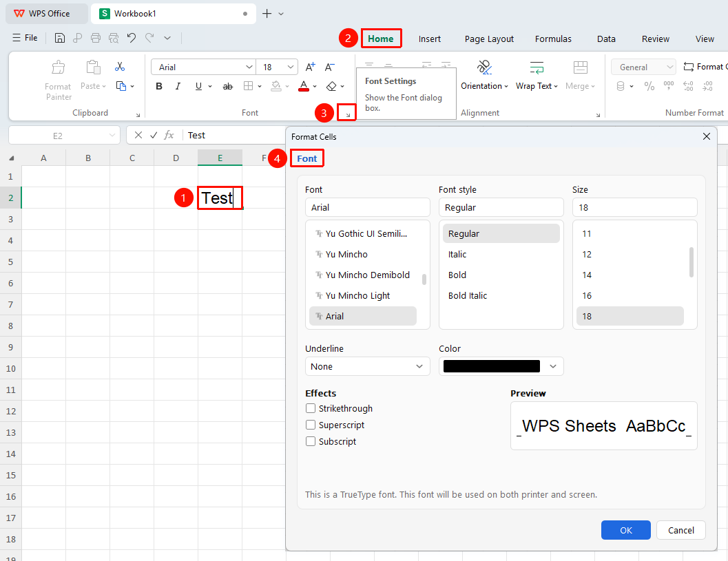This screenshot has width=728, height=561.
Task: Open the General number format dropdown
Action: click(643, 67)
